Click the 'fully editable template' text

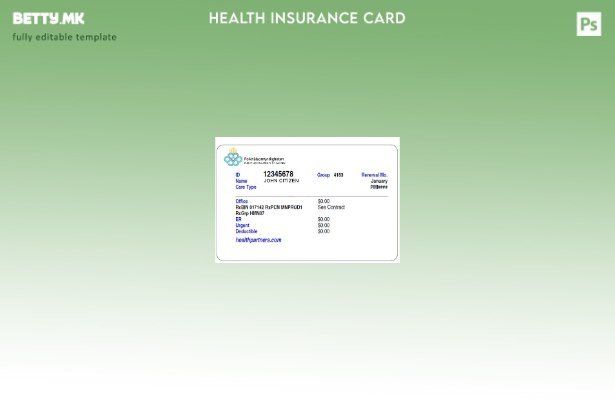pyautogui.click(x=64, y=37)
